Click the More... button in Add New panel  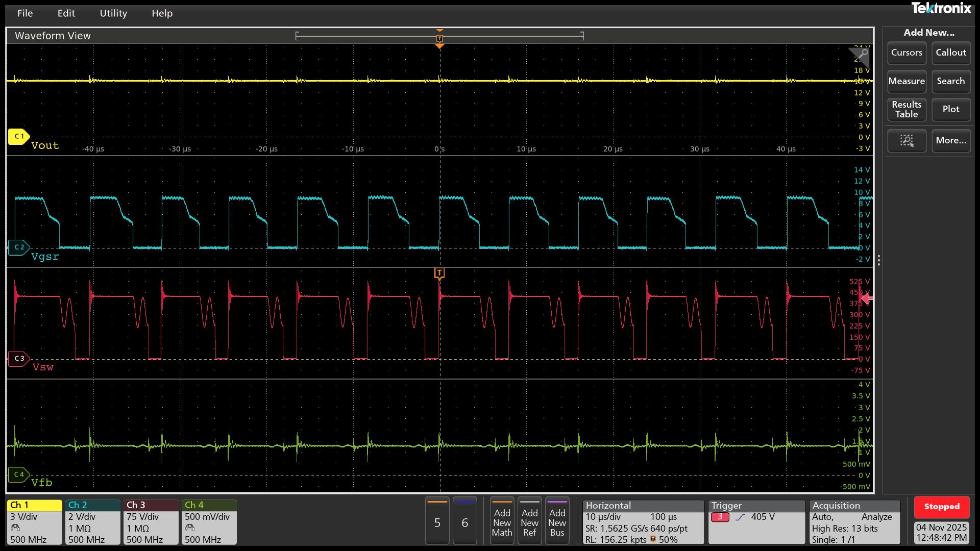tap(950, 141)
